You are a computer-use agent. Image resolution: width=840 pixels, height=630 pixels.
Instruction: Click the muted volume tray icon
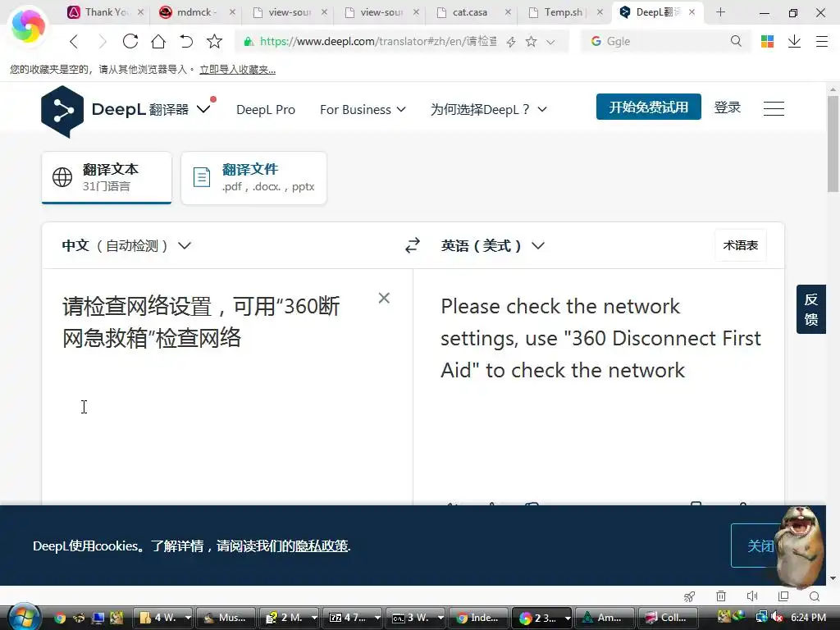[x=777, y=617]
